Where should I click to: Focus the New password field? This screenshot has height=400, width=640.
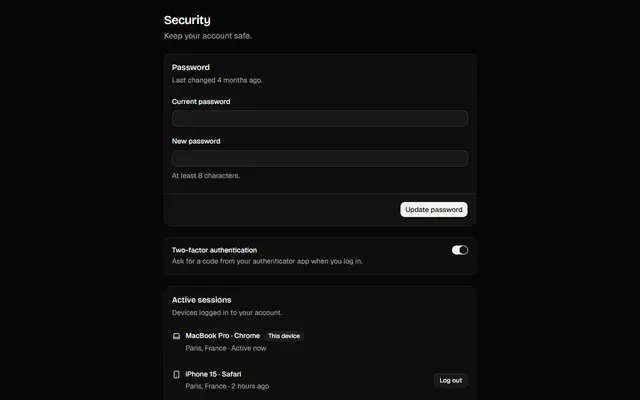tap(320, 158)
